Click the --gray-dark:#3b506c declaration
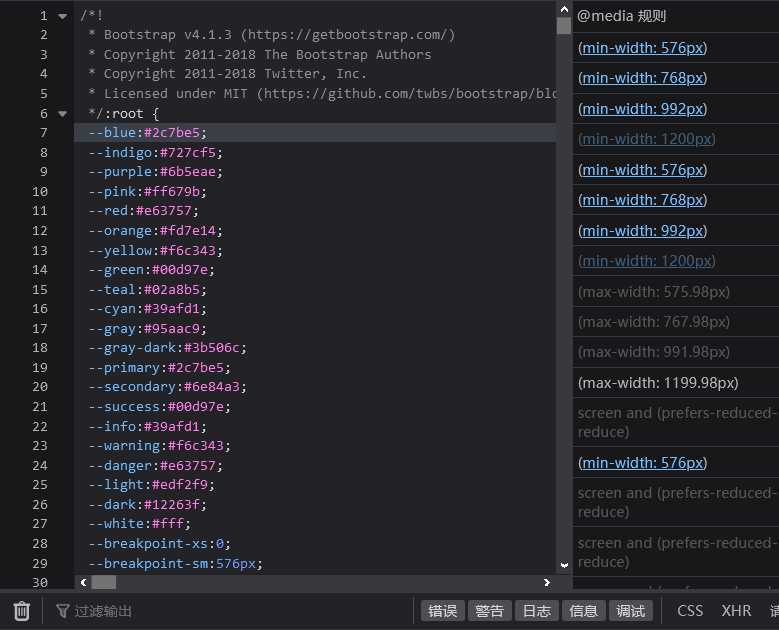 coord(167,348)
